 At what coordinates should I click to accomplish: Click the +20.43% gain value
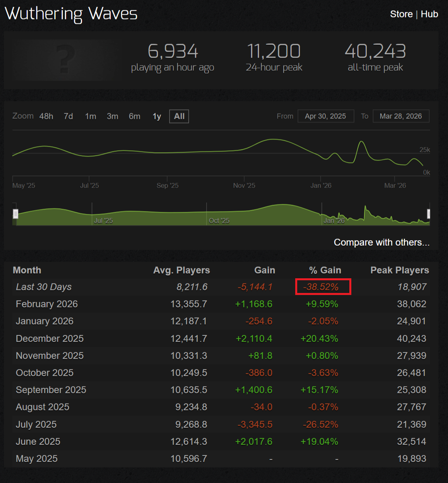coord(319,339)
